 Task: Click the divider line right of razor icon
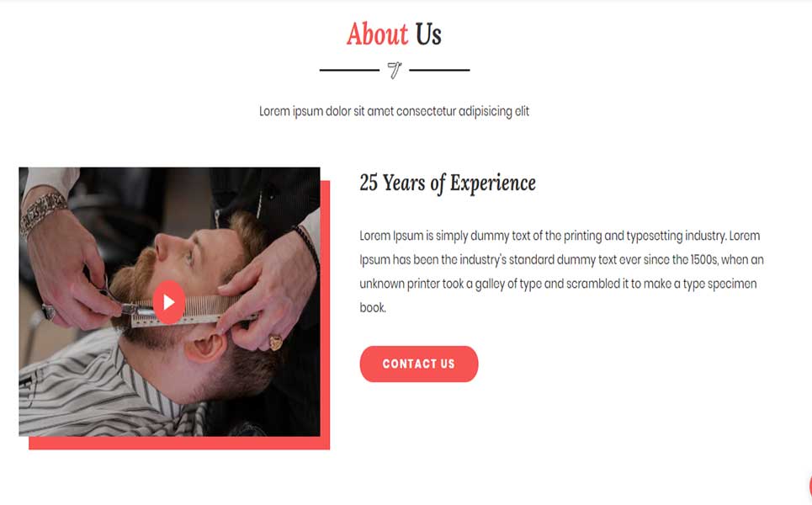pos(439,70)
